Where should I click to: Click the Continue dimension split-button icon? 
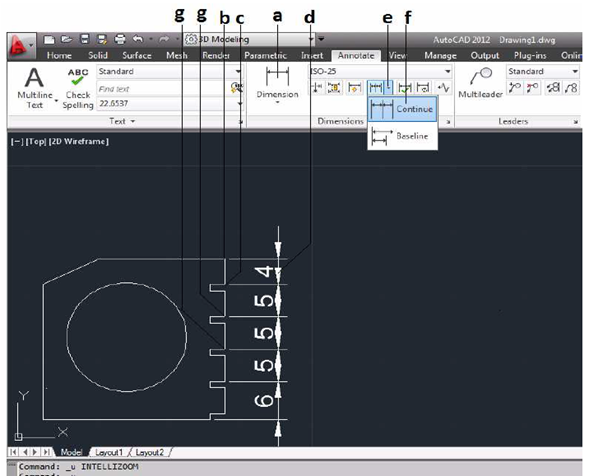(376, 88)
